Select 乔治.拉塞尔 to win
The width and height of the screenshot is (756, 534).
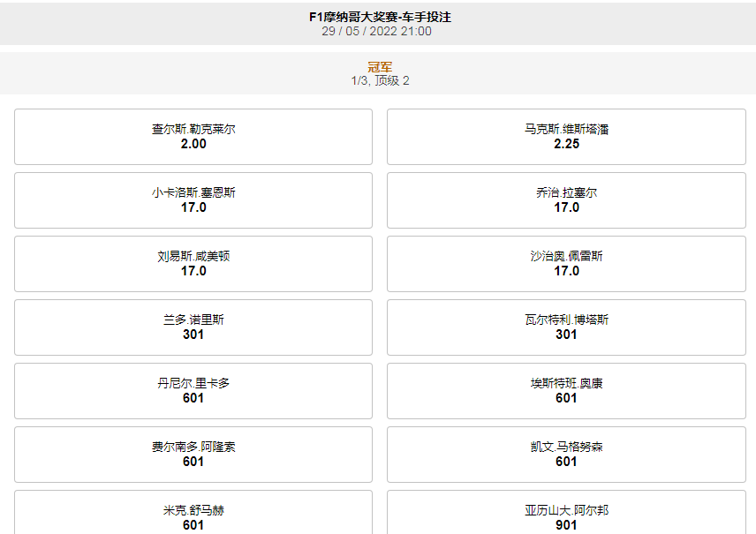(x=566, y=200)
